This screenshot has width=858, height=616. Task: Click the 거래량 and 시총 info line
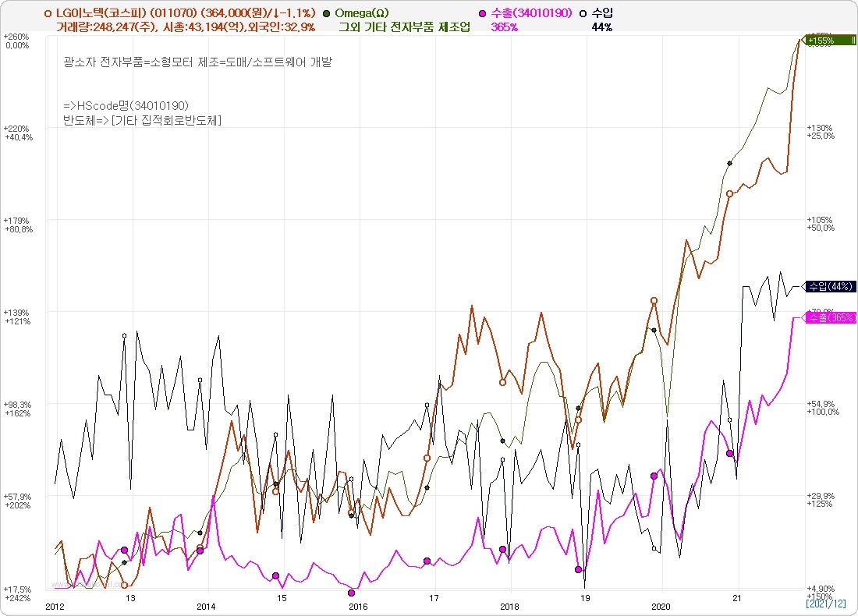pos(186,27)
